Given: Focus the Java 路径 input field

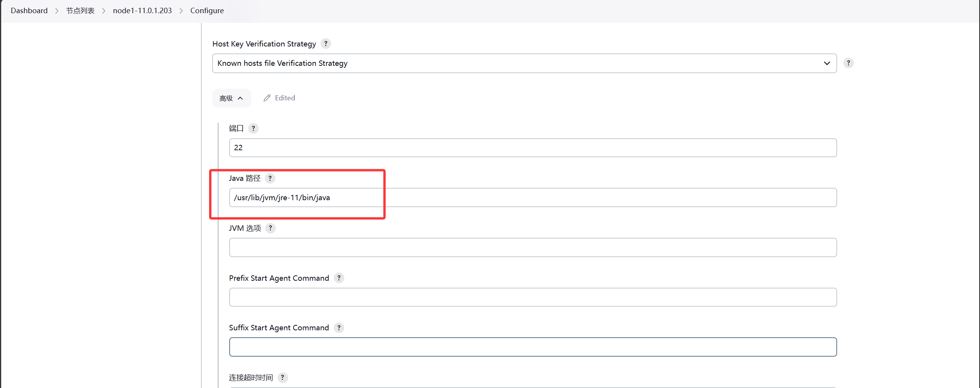Looking at the screenshot, I should click(x=533, y=197).
